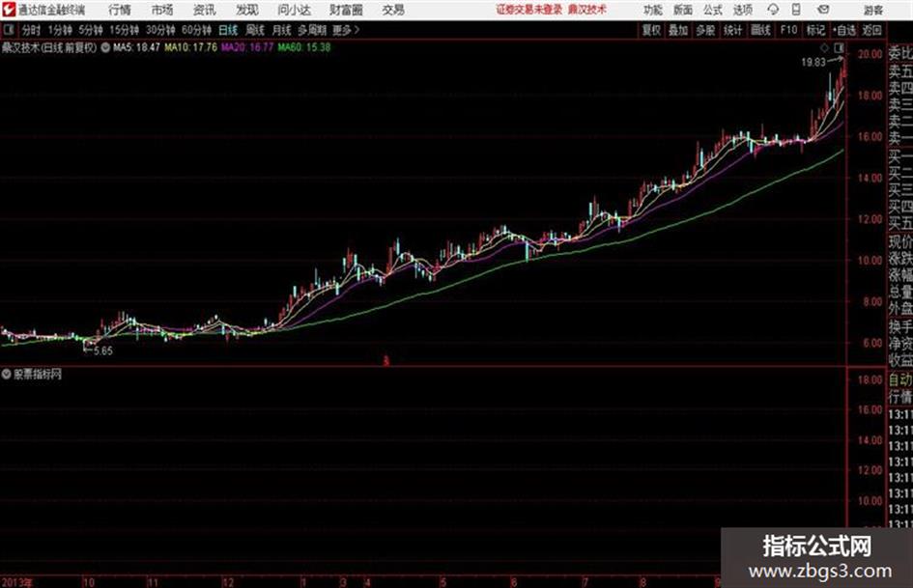The height and width of the screenshot is (588, 913).
Task: Select the 周线 weekly period
Action: tap(255, 30)
